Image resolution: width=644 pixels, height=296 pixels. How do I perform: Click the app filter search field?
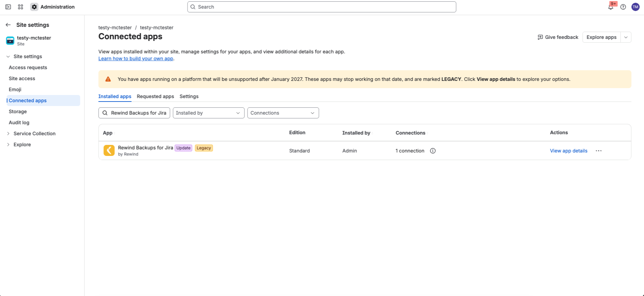point(134,113)
